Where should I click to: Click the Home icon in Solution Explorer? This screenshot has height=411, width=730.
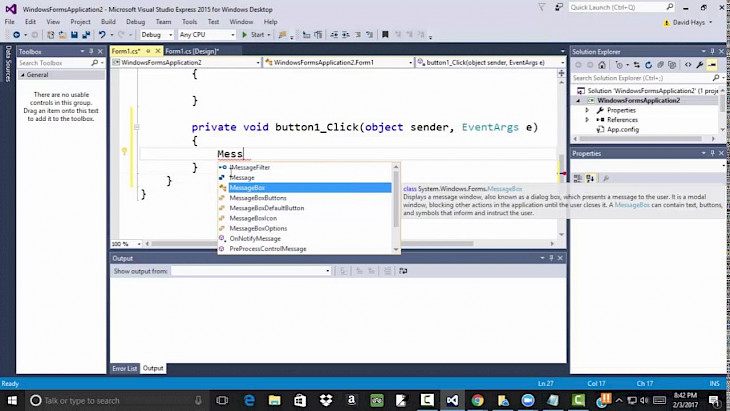pos(602,65)
